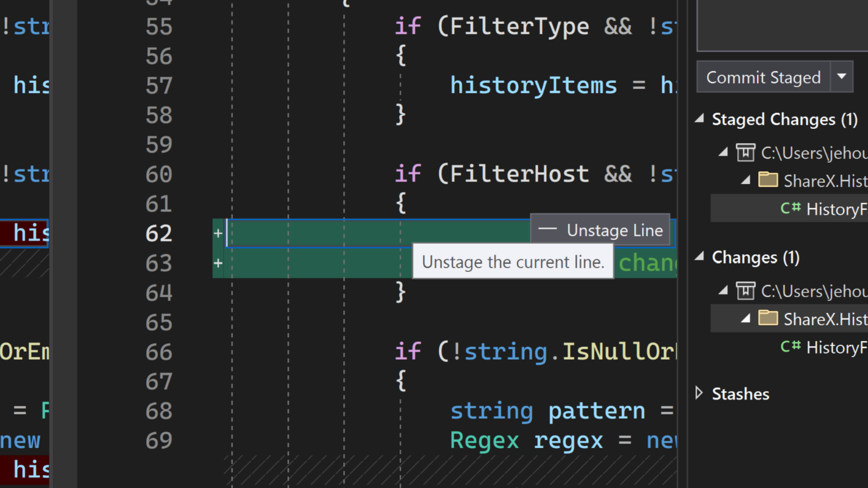Click the plus change marker beside line 62
868x488 pixels.
[218, 233]
